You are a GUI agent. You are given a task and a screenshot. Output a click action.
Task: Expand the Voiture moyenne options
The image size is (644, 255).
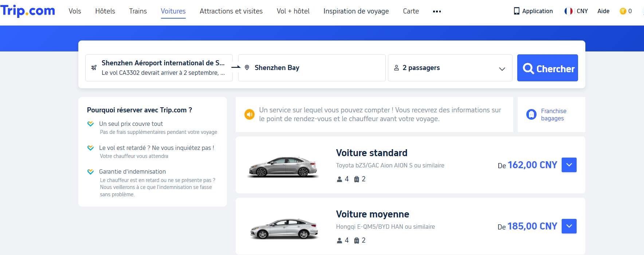[x=569, y=226]
